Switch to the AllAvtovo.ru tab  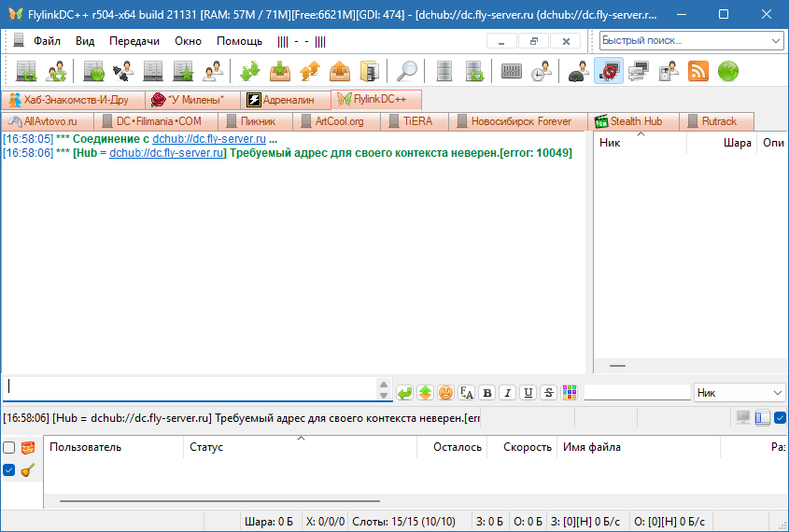[48, 121]
